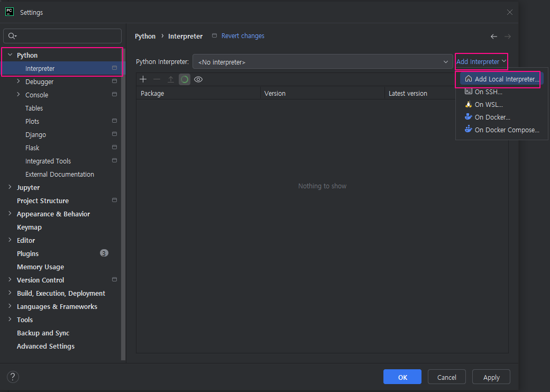The width and height of the screenshot is (550, 392).
Task: Open the Backup and Sync page
Action: coord(43,333)
